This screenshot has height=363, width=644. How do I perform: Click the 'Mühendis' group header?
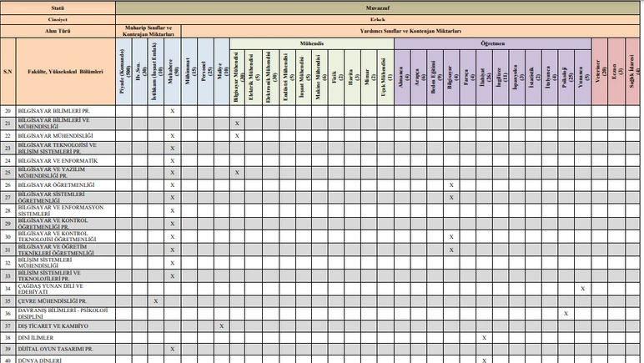(311, 42)
